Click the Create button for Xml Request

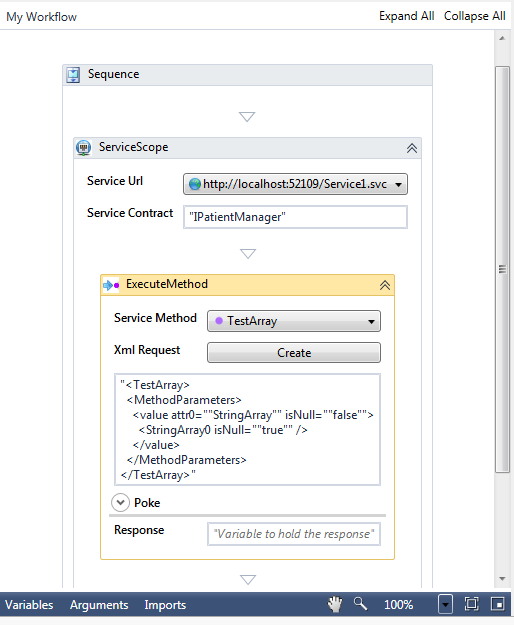click(294, 353)
